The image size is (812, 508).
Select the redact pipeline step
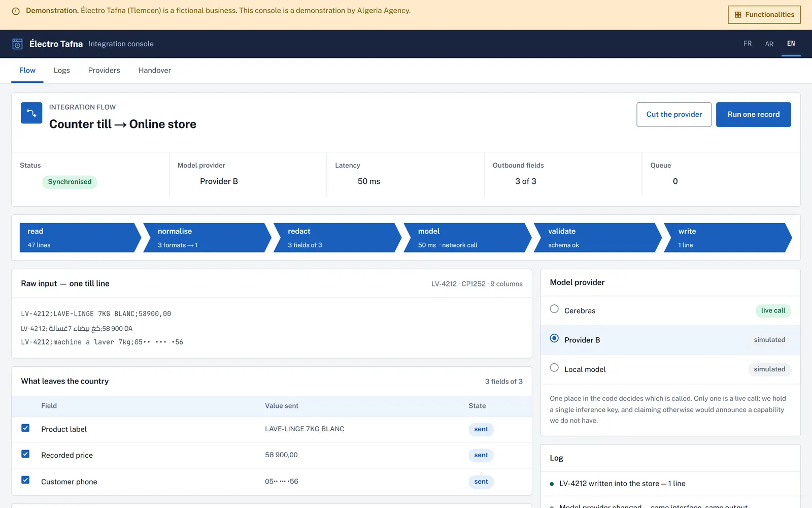point(337,238)
